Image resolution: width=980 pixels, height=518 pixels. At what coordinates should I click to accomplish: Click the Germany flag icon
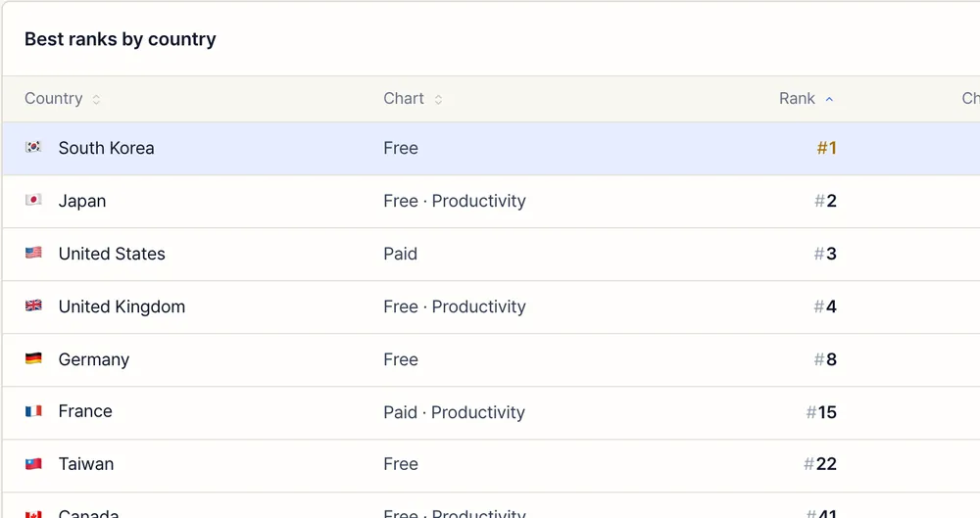point(33,358)
